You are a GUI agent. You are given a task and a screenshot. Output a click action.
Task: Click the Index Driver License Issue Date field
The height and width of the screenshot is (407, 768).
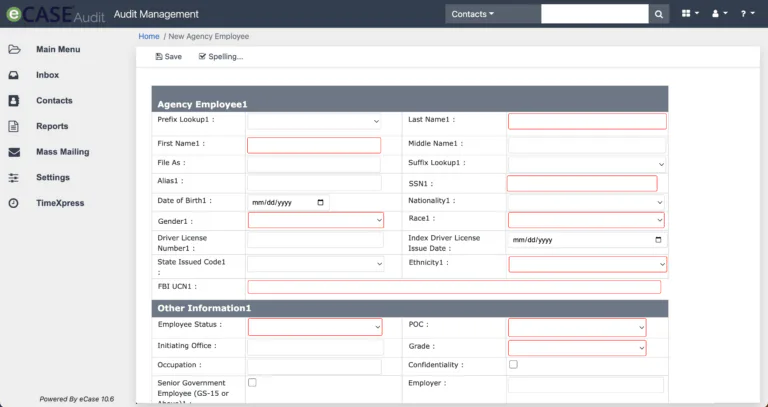587,240
